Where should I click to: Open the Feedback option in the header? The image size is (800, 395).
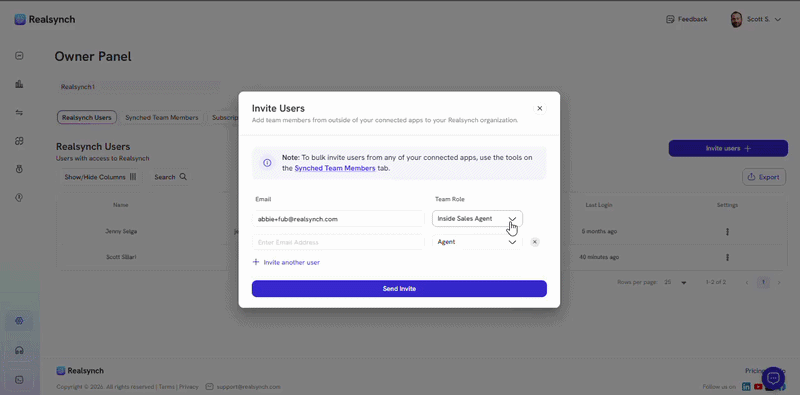(x=687, y=19)
